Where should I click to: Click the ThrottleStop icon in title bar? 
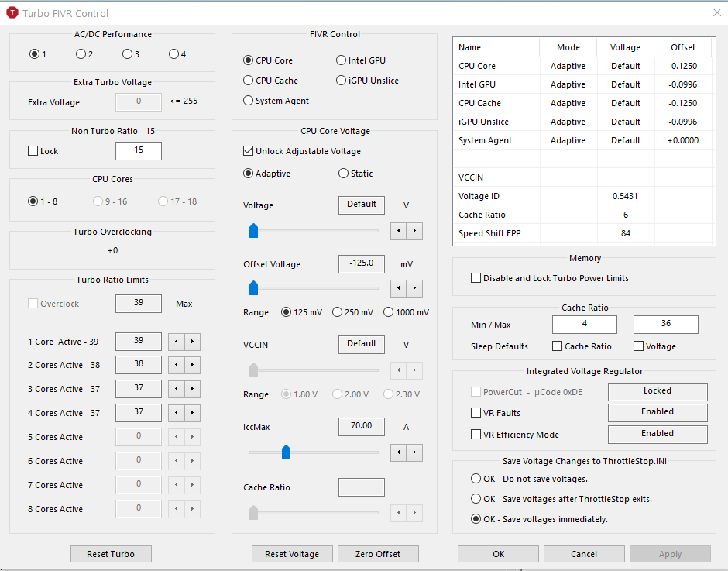(12, 13)
